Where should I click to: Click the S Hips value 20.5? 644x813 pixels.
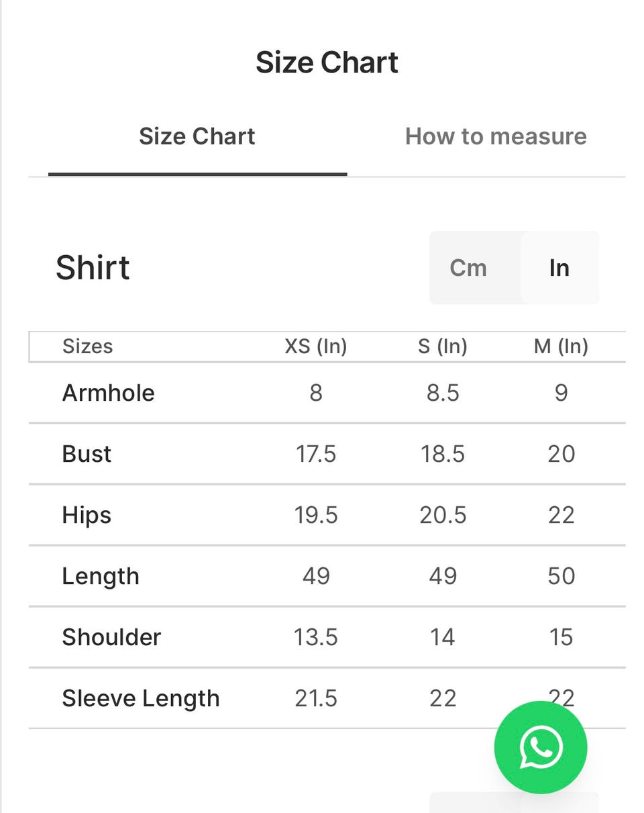click(x=443, y=515)
